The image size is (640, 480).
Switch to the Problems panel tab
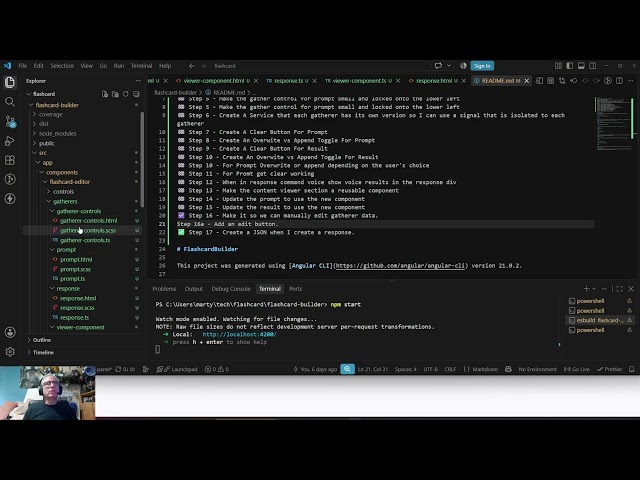pos(164,289)
